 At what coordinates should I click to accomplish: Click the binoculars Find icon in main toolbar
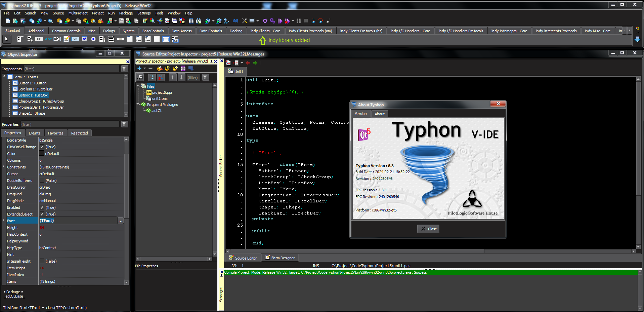[191, 21]
